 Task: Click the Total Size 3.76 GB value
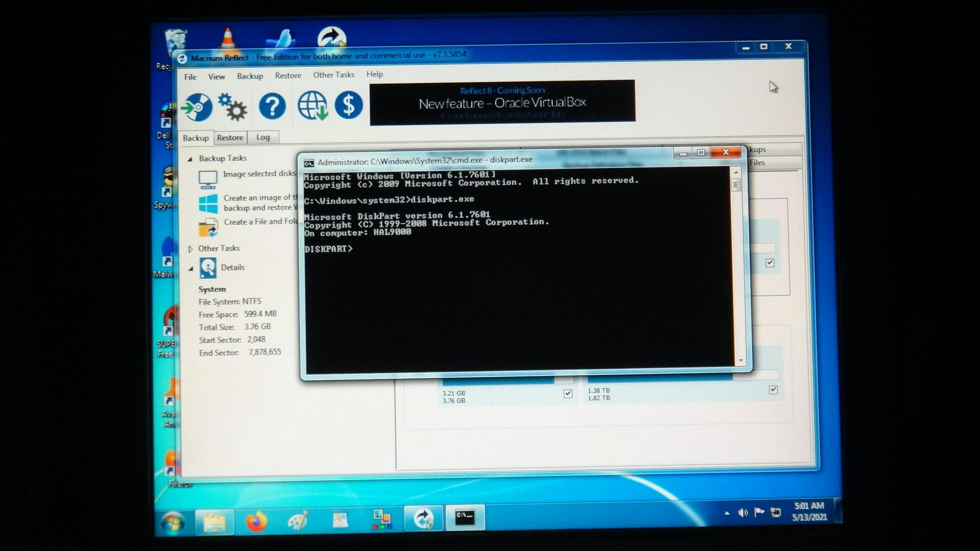pos(257,327)
